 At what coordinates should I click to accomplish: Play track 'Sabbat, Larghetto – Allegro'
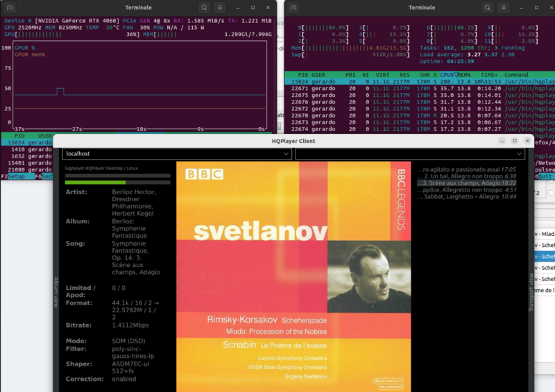pyautogui.click(x=466, y=196)
